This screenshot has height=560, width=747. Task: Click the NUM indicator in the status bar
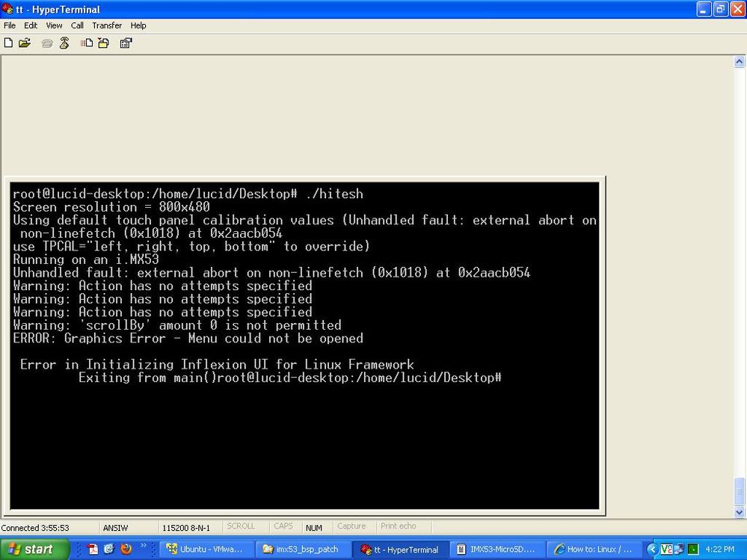tap(314, 528)
